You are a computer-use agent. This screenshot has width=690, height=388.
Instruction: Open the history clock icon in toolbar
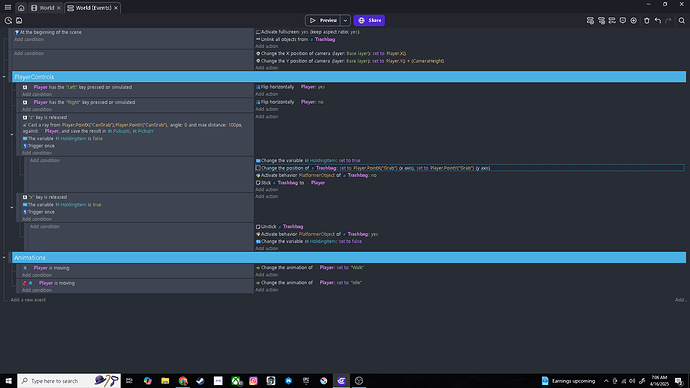click(8, 21)
